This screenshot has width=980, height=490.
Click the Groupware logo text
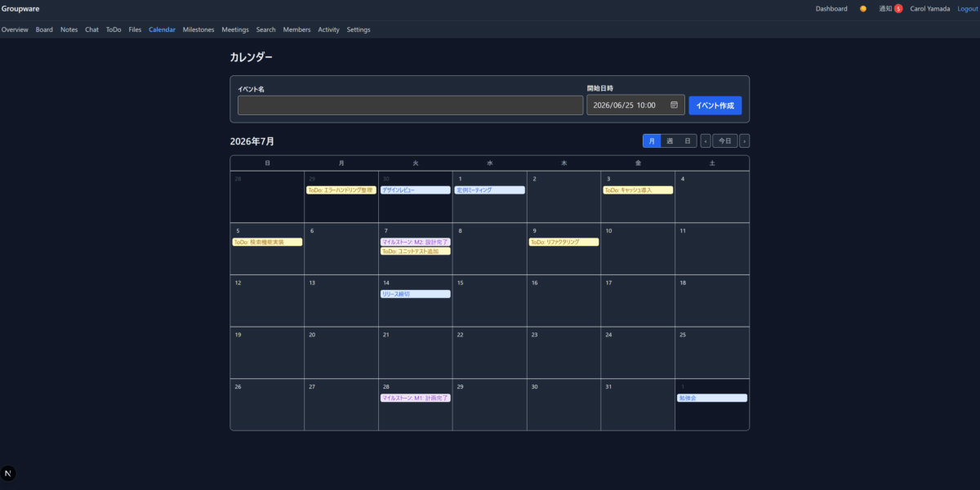point(20,8)
